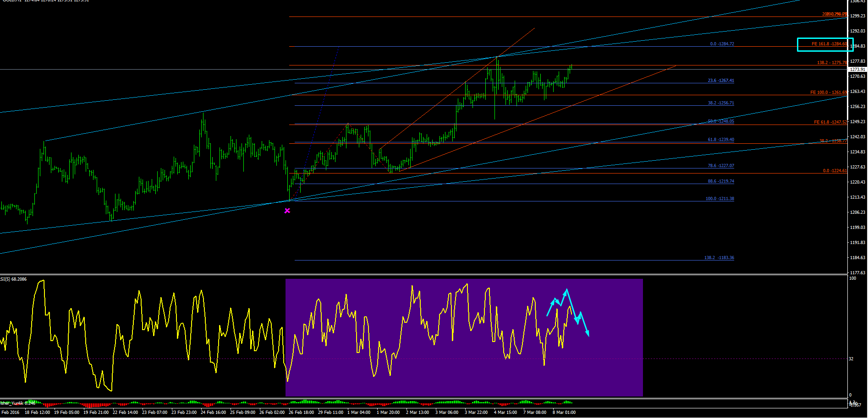The height and width of the screenshot is (418, 868).
Task: Click the 50.0 -1248.05 Fibonacci level label
Action: point(720,121)
